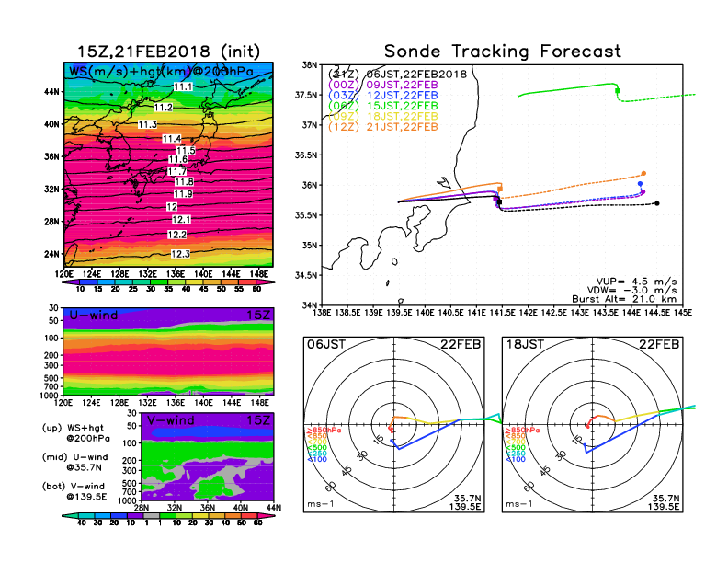Click the 12.3 height contour label
Viewport: 728px width, 563px height.
(x=180, y=254)
